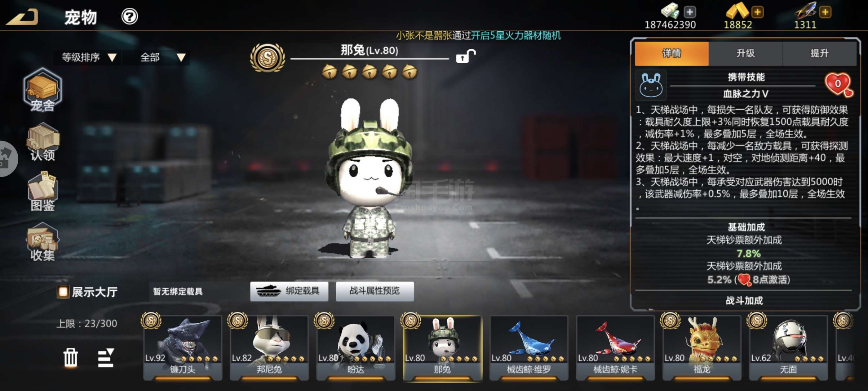Click the back arrow icon
Viewport: 868px width, 391px height.
[x=23, y=17]
